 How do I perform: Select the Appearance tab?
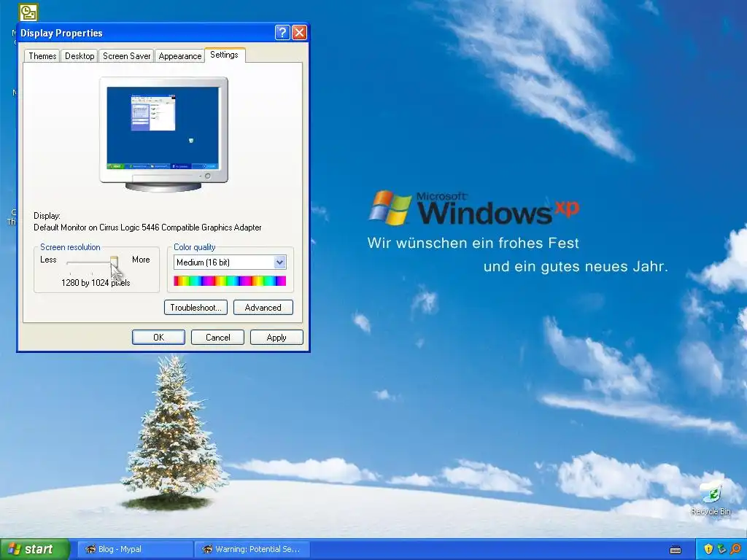pyautogui.click(x=180, y=55)
